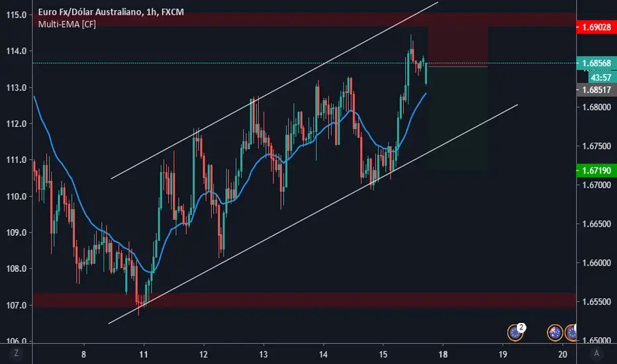Select the short position green profit zone
The width and height of the screenshot is (617, 364).
[x=458, y=118]
